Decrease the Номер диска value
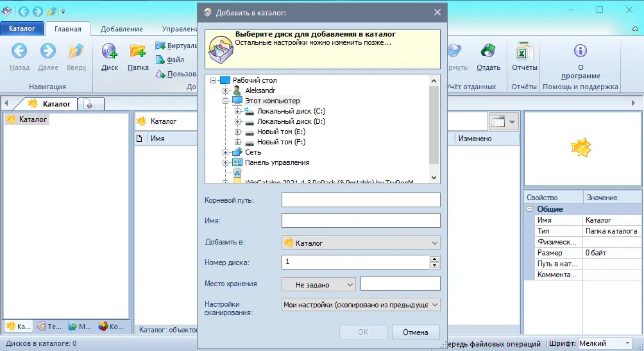 click(434, 266)
